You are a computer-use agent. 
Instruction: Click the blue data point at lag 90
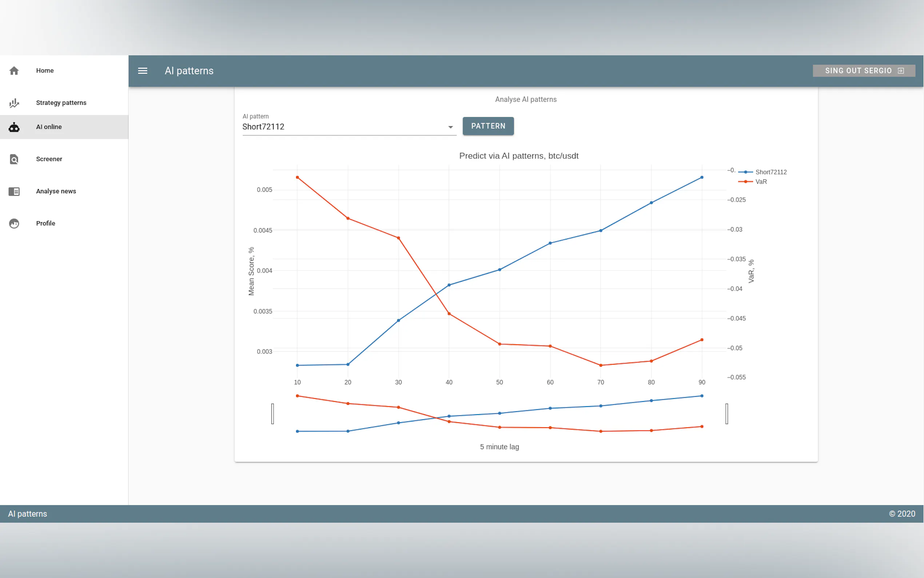coord(702,177)
